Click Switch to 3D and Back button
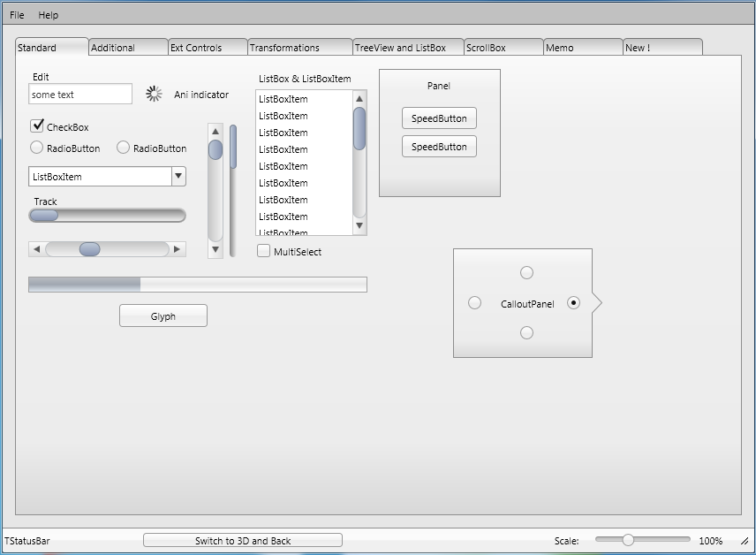756x555 pixels. click(x=243, y=541)
